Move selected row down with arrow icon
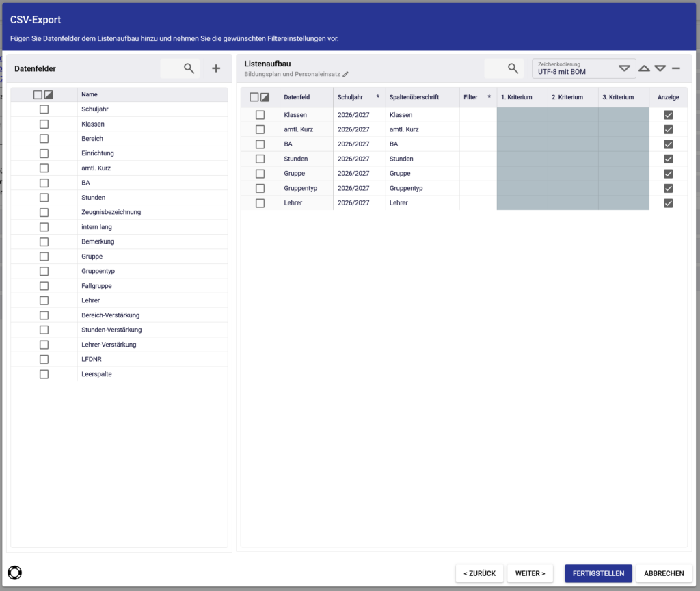Screen dimensions: 700x591 660,68
